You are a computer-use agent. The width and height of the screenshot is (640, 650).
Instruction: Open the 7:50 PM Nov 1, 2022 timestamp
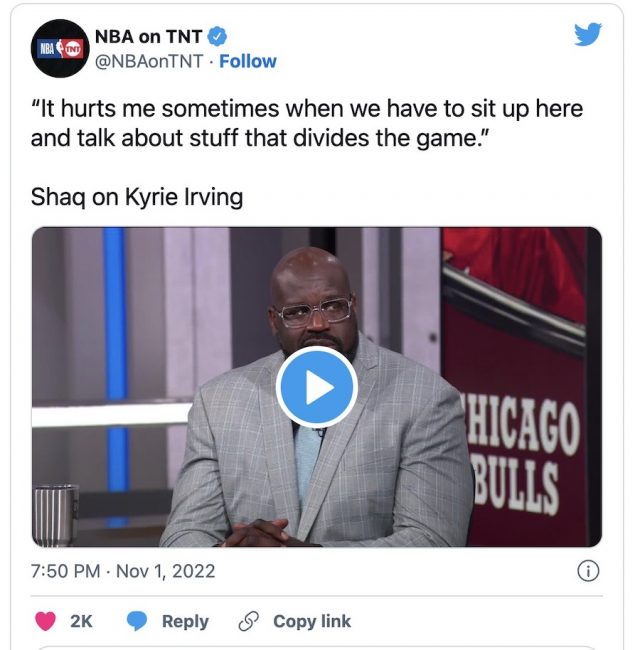pos(123,571)
